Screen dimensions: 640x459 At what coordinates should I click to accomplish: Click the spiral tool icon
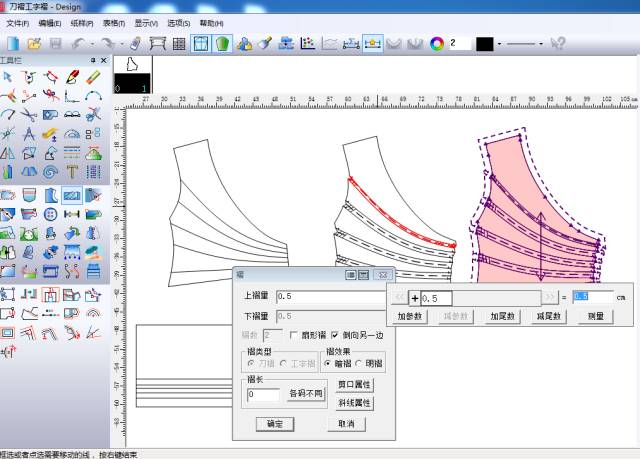coord(51,172)
